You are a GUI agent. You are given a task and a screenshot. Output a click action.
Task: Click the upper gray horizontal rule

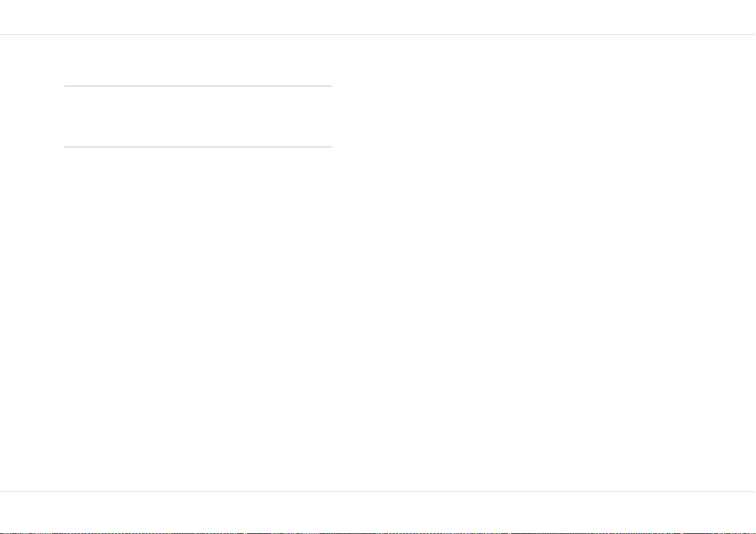198,86
